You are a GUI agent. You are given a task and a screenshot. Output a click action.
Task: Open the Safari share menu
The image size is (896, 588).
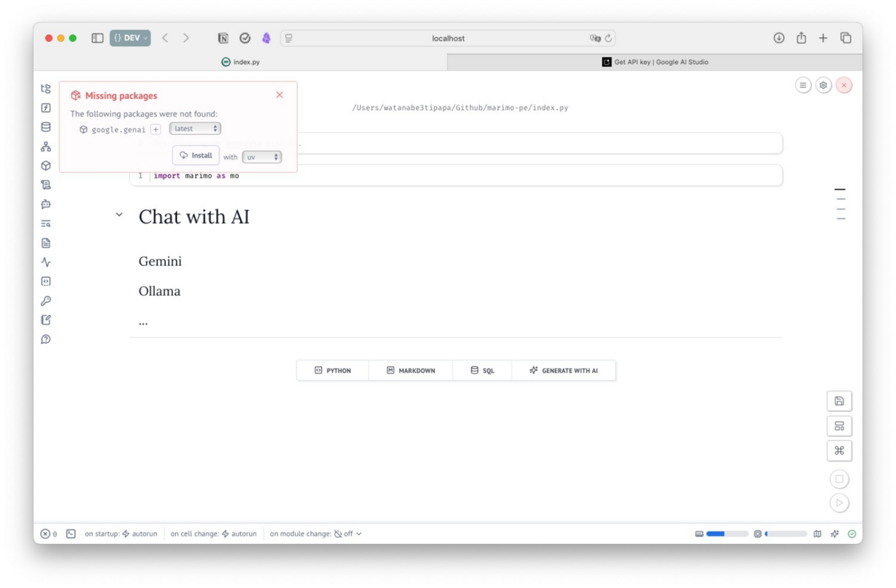tap(801, 38)
